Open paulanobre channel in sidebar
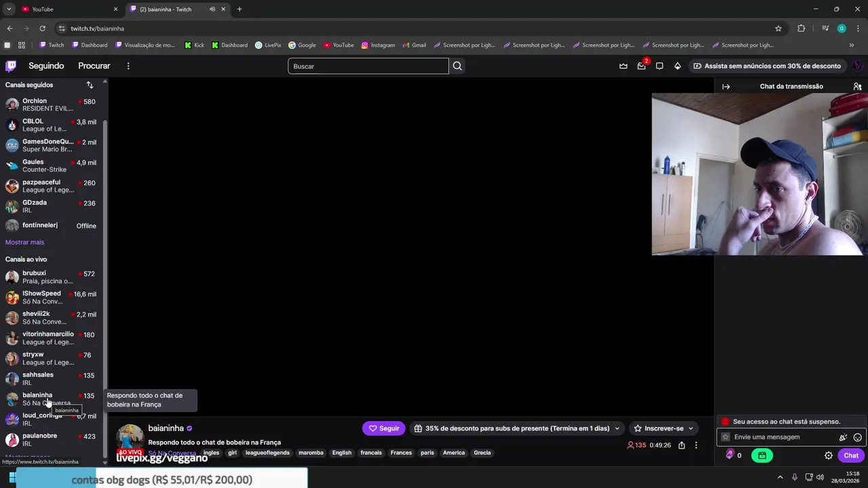Screen dimensions: 868x488 coord(52,440)
